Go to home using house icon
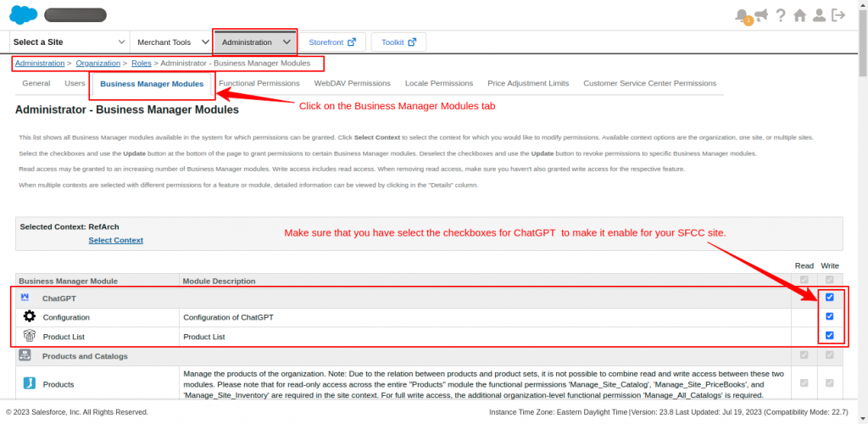The height and width of the screenshot is (424, 868). click(799, 15)
